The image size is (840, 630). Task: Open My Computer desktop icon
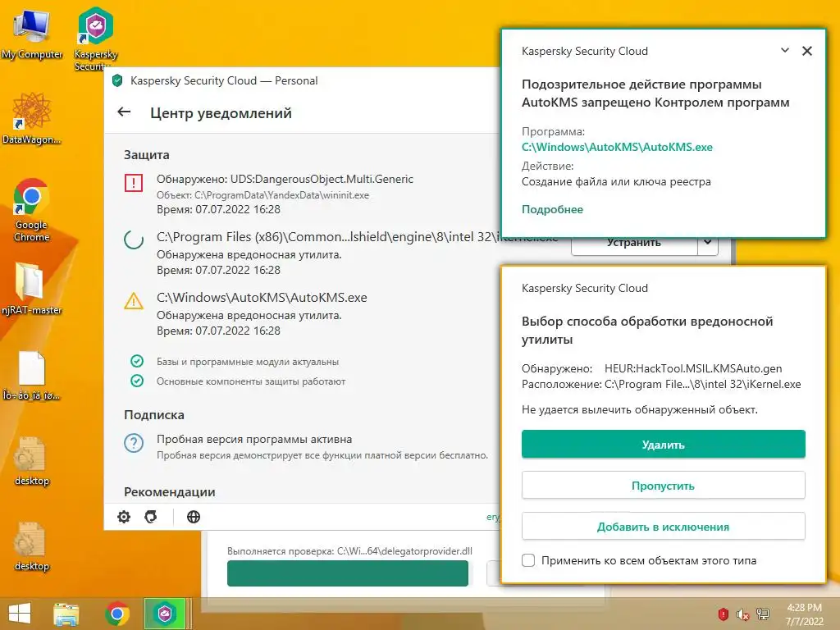[32, 34]
